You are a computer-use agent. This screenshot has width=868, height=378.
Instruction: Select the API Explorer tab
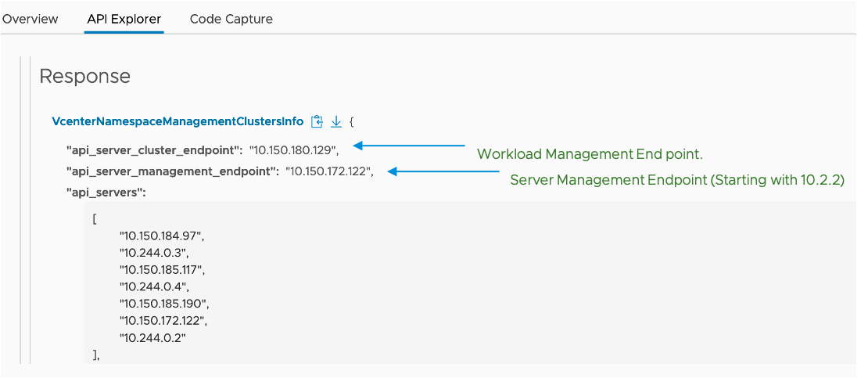pyautogui.click(x=124, y=19)
